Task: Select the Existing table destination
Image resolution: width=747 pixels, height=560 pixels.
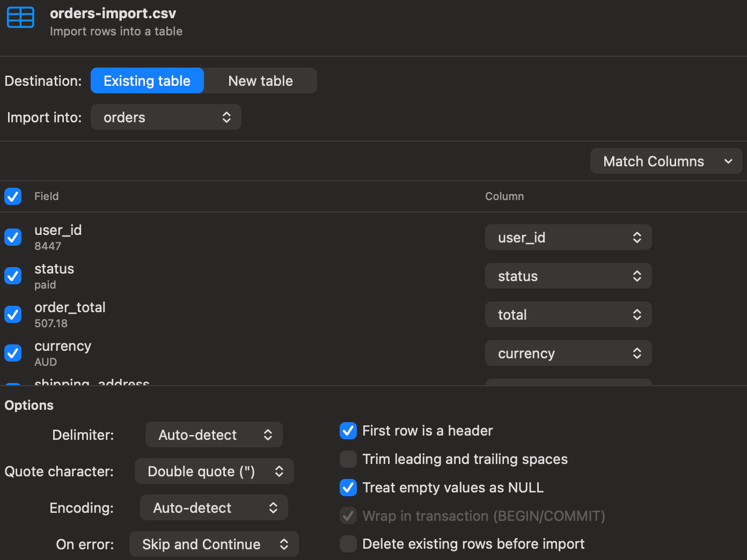Action: coord(147,80)
